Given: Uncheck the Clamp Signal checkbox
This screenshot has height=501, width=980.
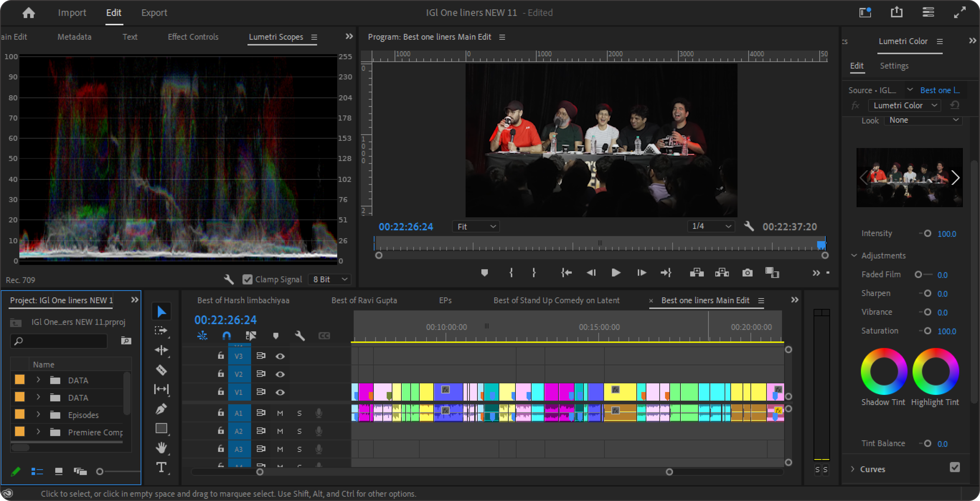Looking at the screenshot, I should click(x=247, y=279).
